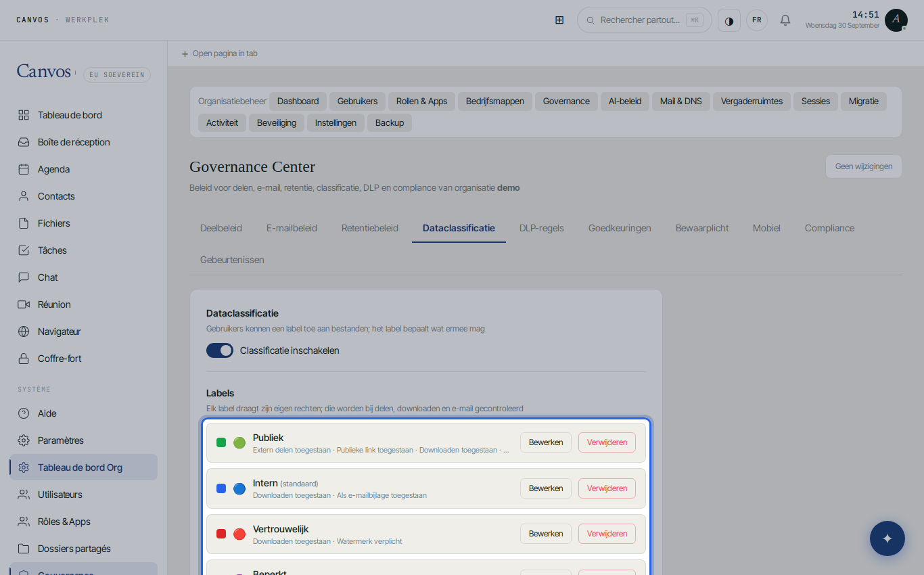Focus the Rechercher partout search field
This screenshot has width=924, height=575.
coord(645,20)
